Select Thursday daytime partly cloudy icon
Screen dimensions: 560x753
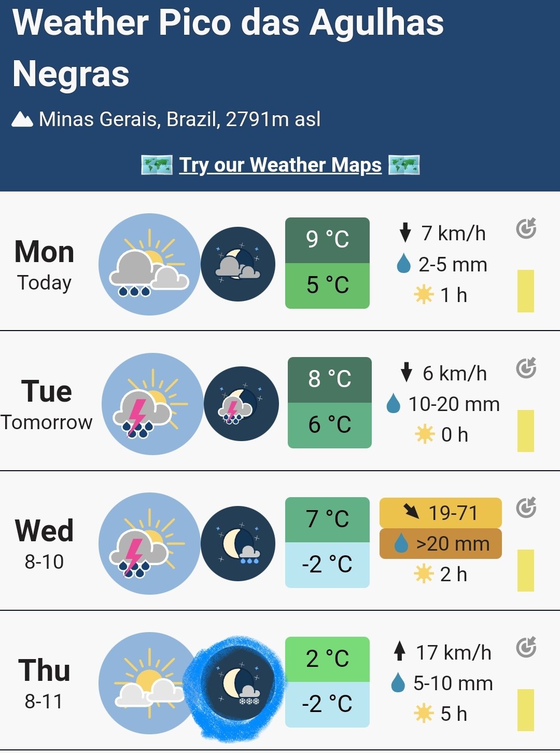(x=149, y=683)
